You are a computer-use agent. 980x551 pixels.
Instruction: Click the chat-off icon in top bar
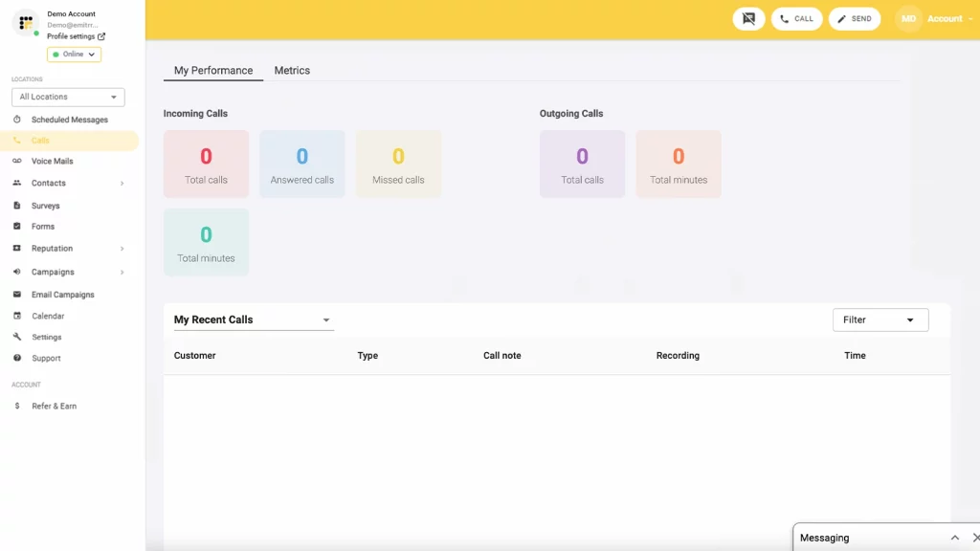point(748,19)
